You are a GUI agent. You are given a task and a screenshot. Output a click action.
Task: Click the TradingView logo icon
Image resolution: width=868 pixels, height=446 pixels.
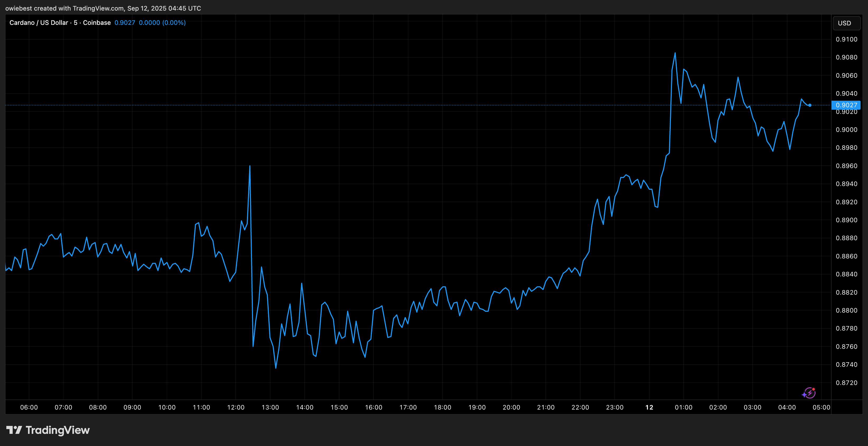(x=14, y=430)
